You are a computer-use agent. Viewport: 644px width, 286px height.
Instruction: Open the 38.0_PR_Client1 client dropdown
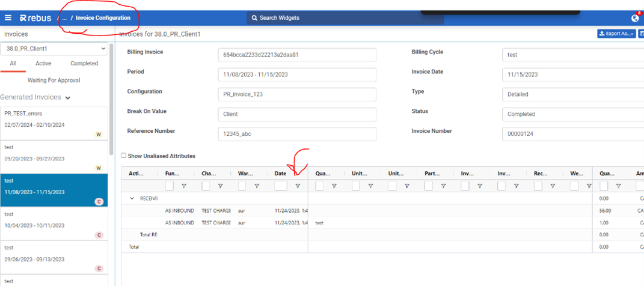(55, 49)
